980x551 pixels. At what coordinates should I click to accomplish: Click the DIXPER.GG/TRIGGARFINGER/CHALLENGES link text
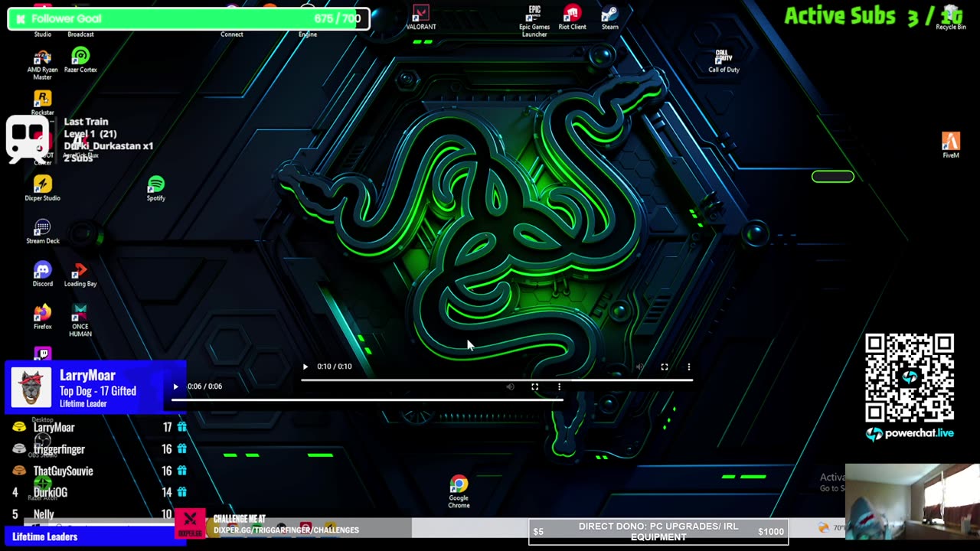coord(286,530)
